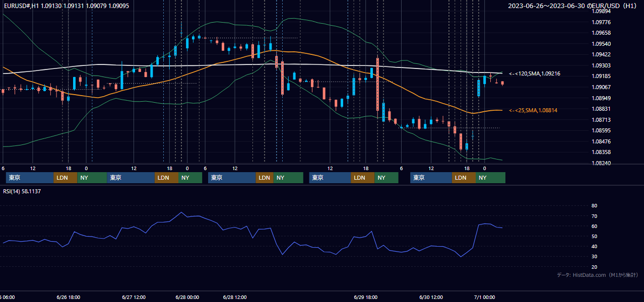The height and width of the screenshot is (302, 644).
Task: Click the 6/26 18:00 time axis label
Action: [68, 297]
